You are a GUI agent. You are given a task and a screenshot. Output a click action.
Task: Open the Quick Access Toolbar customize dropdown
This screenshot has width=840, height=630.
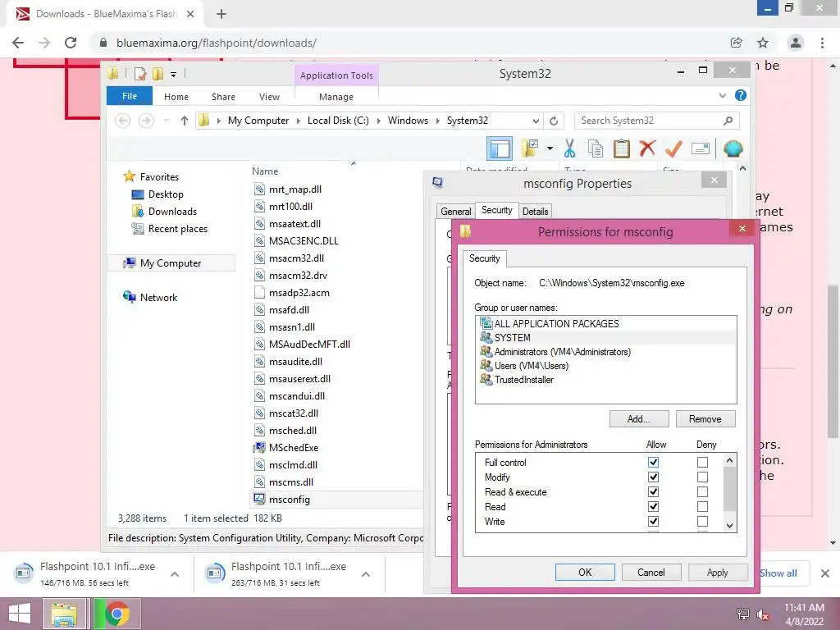(x=173, y=74)
